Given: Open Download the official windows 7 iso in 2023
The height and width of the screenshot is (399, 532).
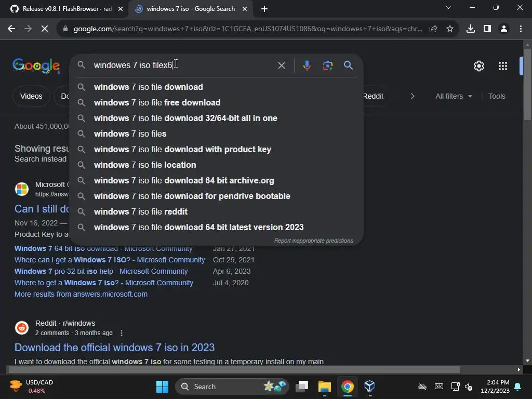Looking at the screenshot, I should click(114, 348).
